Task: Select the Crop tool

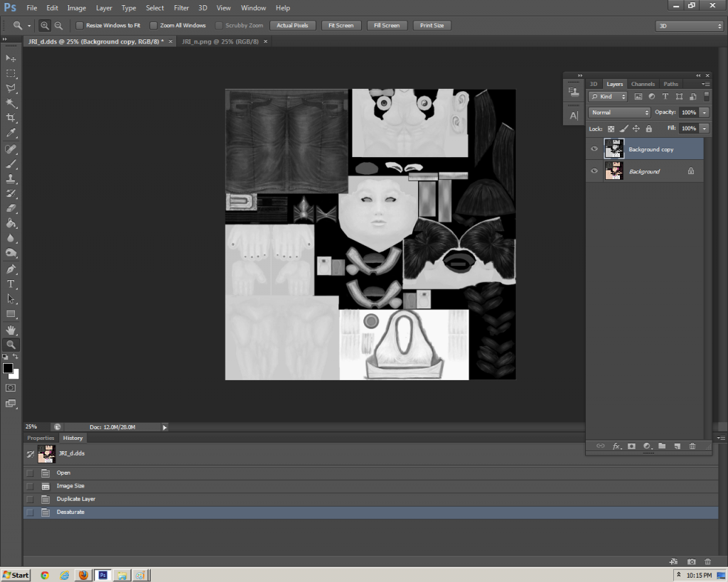Action: [11, 118]
